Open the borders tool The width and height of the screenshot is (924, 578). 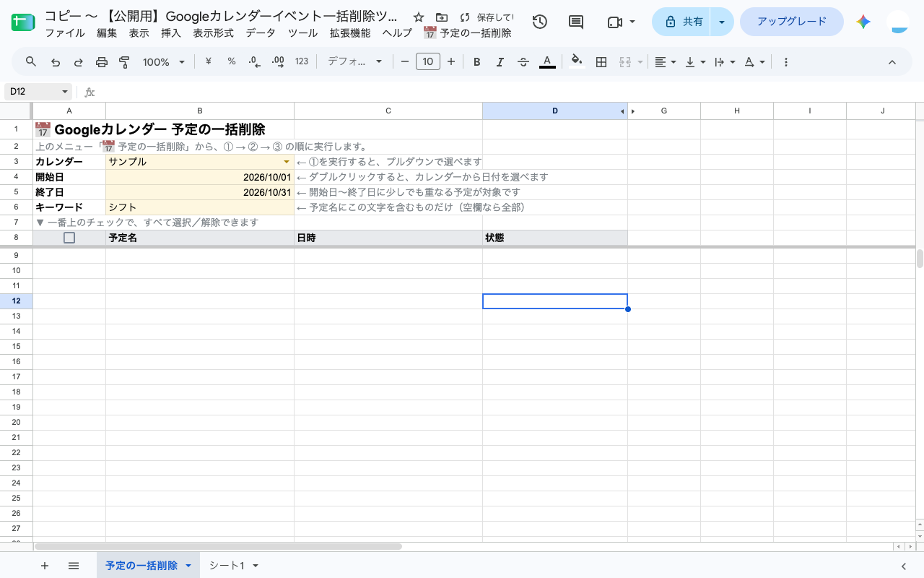pyautogui.click(x=601, y=62)
